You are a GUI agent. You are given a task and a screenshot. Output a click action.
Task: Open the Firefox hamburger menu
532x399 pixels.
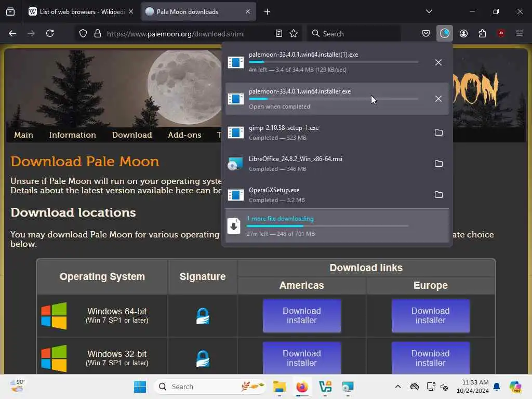520,33
